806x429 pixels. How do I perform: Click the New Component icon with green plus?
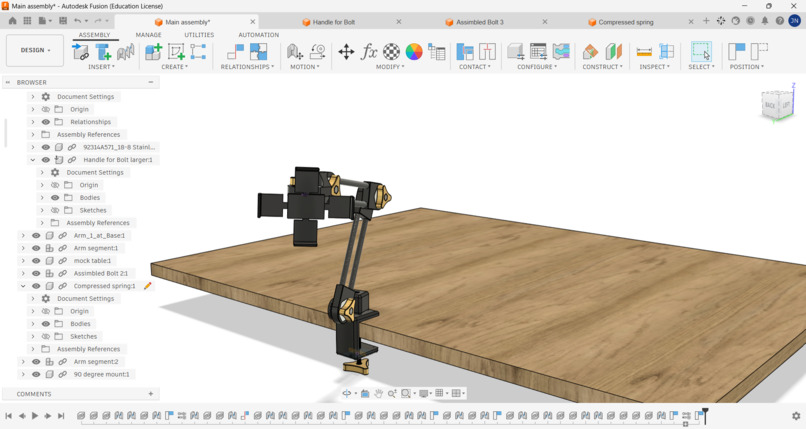tap(154, 52)
